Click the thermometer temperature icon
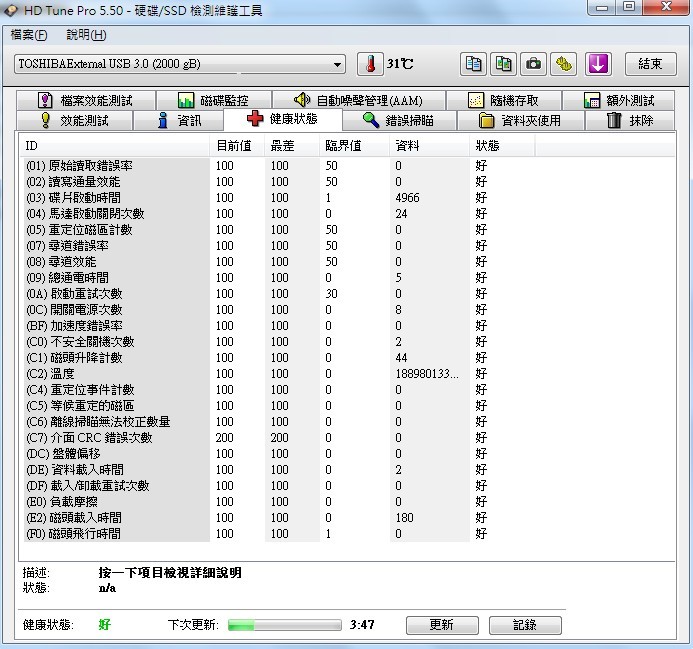The height and width of the screenshot is (649, 693). [x=370, y=64]
